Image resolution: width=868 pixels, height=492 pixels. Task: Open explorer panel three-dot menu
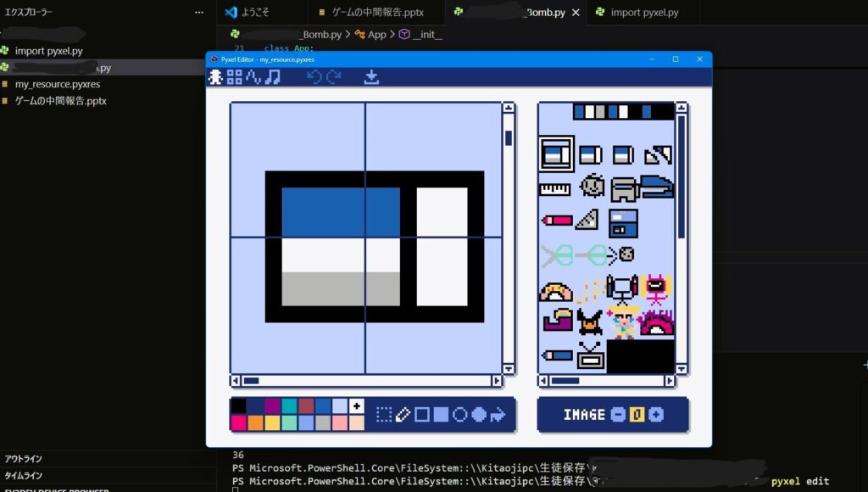(x=199, y=13)
